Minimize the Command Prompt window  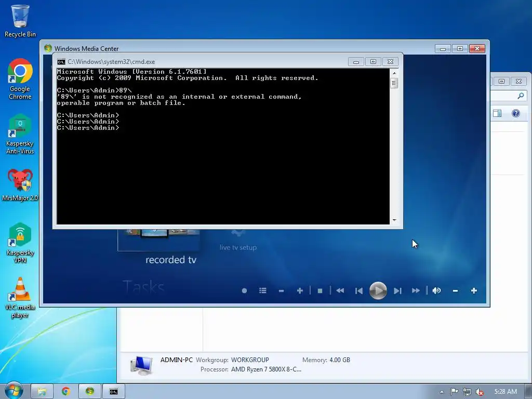click(356, 62)
